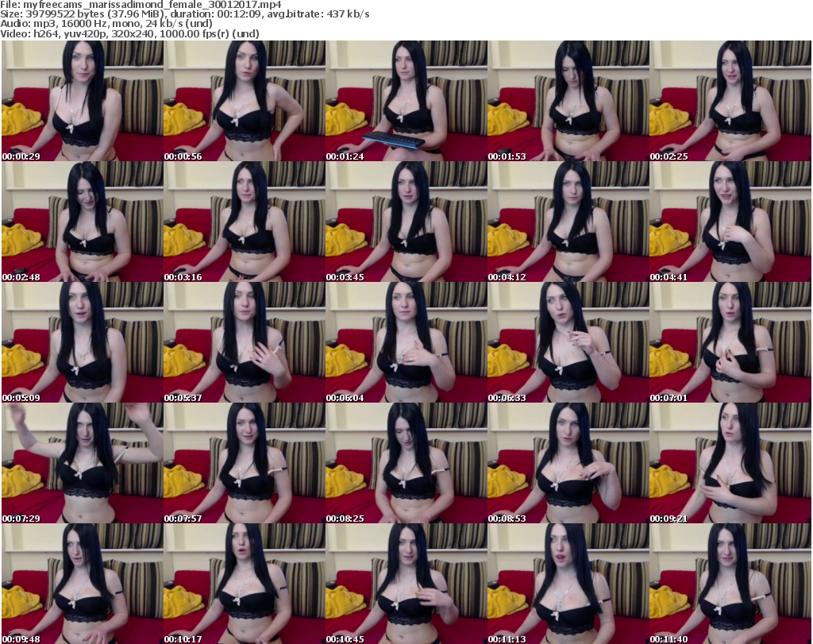Select the thumbnail frame stamped 00:02:25
Viewport: 813px width, 644px height.
[730, 101]
